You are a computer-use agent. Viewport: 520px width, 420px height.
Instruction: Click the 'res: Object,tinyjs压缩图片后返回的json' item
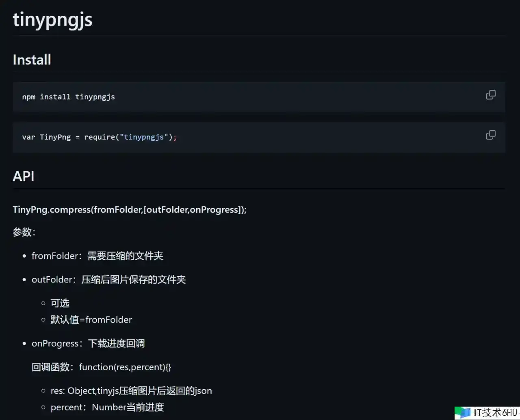(131, 391)
